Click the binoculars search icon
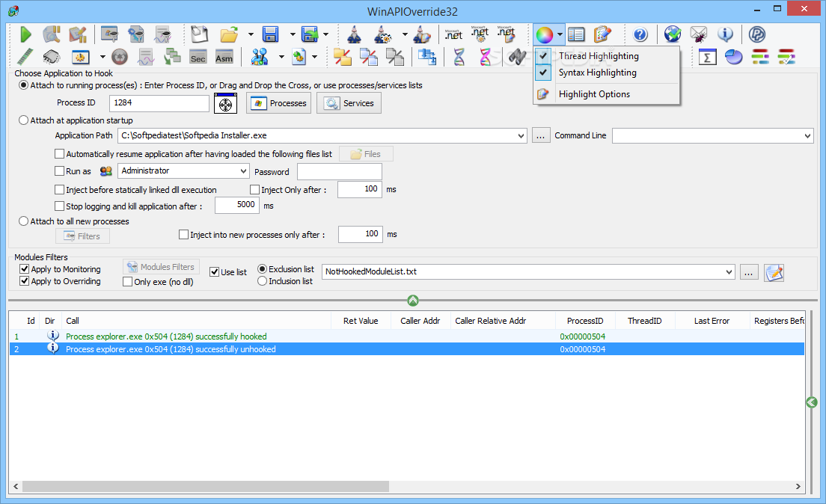This screenshot has width=826, height=504. click(517, 57)
